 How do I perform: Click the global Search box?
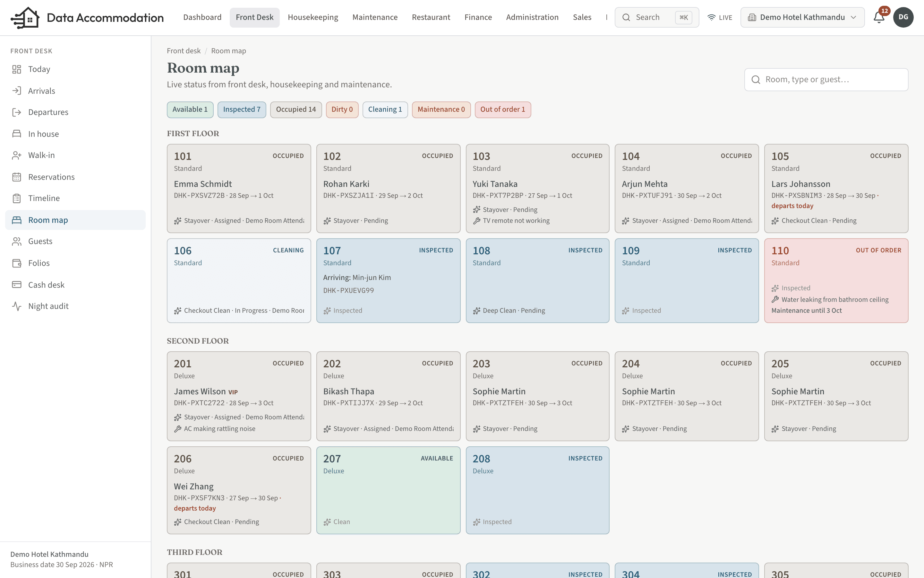click(657, 17)
